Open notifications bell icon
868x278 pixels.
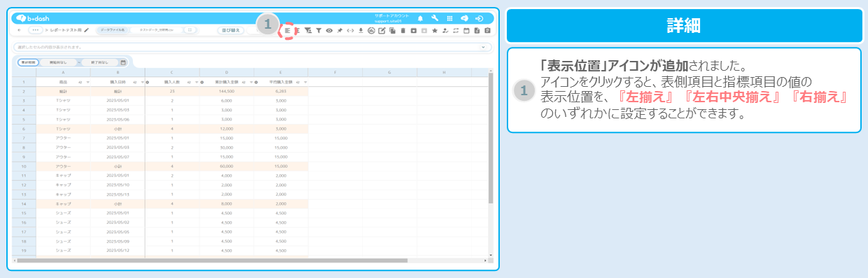click(421, 18)
